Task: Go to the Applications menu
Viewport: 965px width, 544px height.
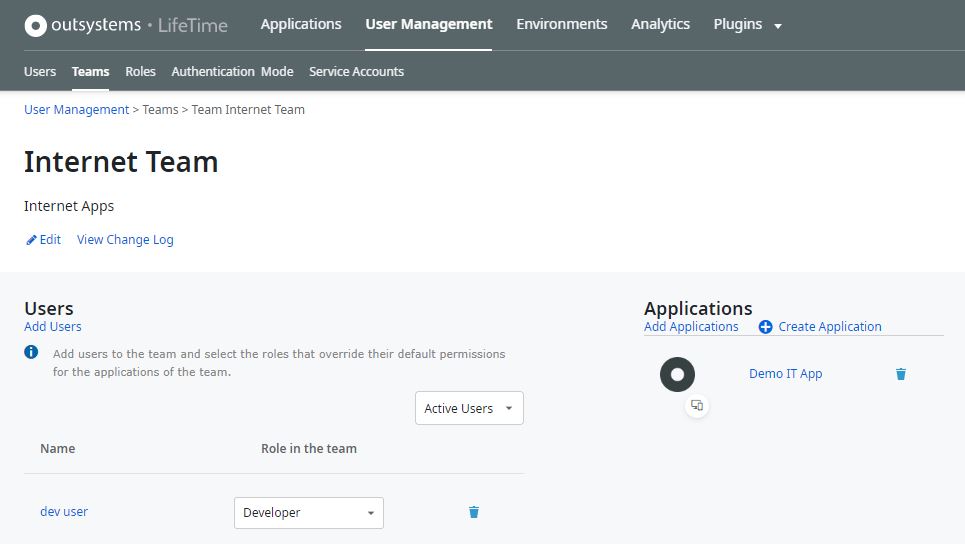Action: [301, 24]
